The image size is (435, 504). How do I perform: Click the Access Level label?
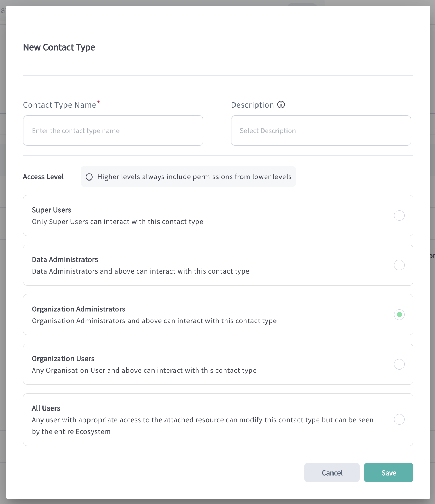pyautogui.click(x=43, y=177)
